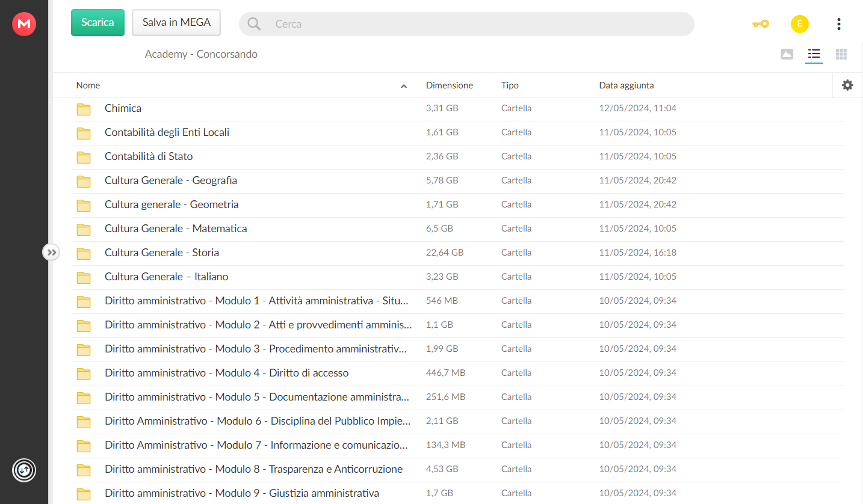Open the yellow account avatar
This screenshot has height=504, width=863.
coord(799,24)
